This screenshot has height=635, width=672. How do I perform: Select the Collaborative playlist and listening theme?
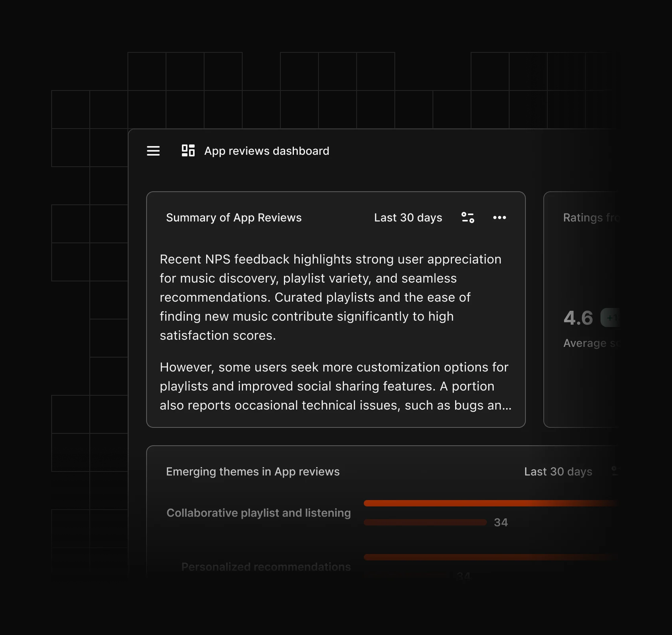click(259, 513)
